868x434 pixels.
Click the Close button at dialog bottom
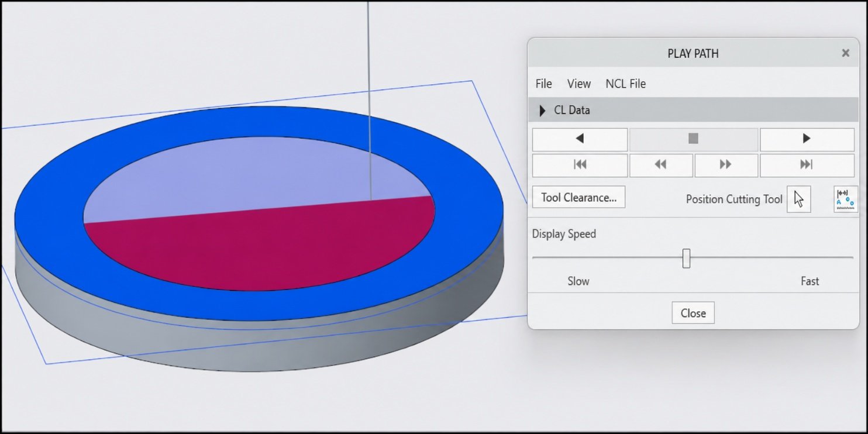click(x=693, y=313)
